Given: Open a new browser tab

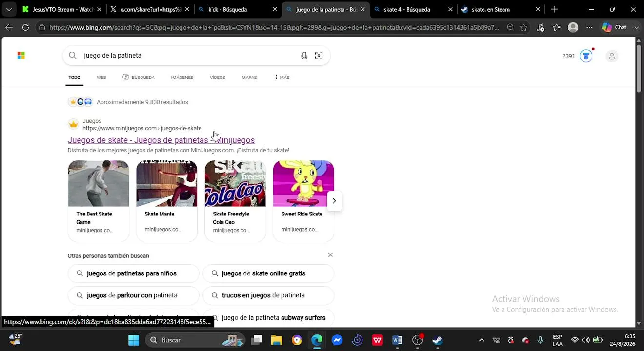Looking at the screenshot, I should click(x=554, y=9).
